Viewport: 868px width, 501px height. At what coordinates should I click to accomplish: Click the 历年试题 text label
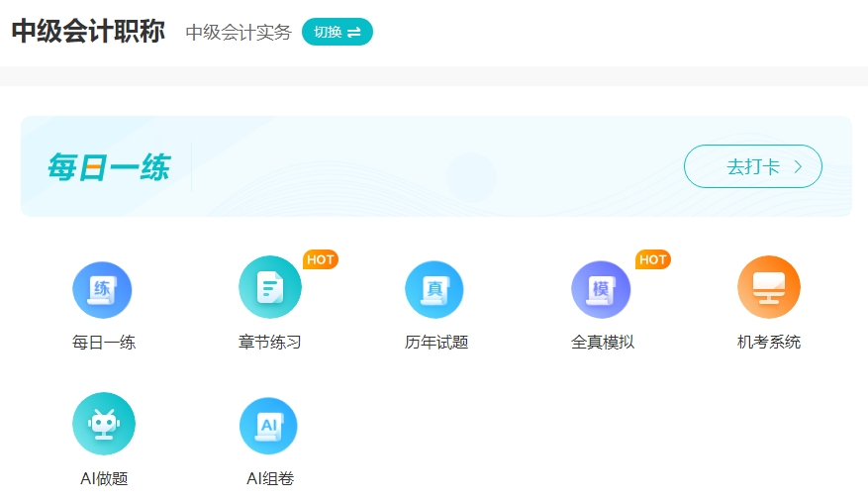point(436,343)
